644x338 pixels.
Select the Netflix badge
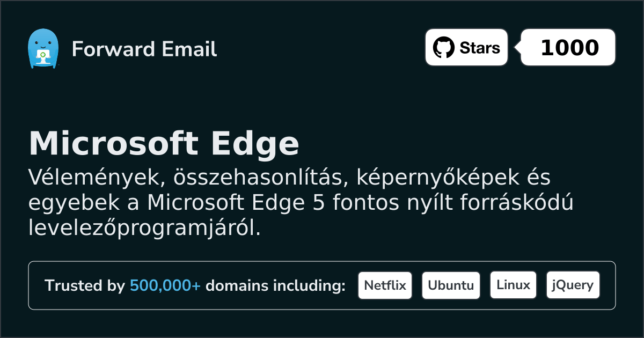pos(385,285)
